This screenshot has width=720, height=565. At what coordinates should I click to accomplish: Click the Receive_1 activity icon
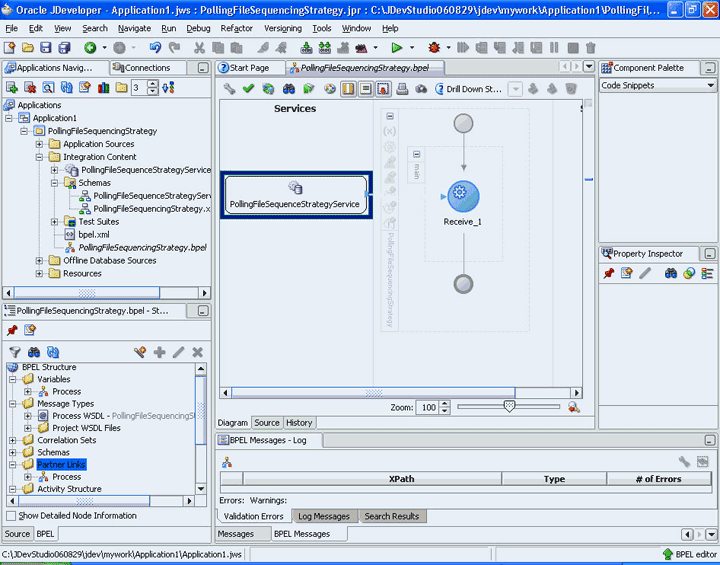pos(463,196)
